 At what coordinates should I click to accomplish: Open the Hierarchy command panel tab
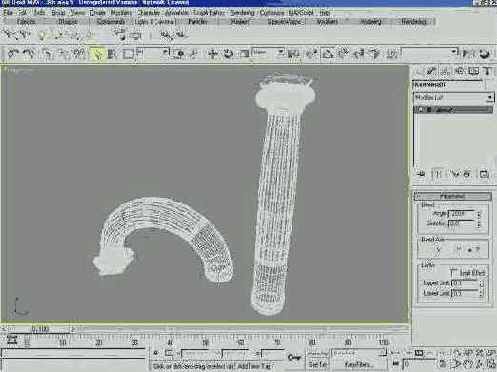pyautogui.click(x=446, y=71)
